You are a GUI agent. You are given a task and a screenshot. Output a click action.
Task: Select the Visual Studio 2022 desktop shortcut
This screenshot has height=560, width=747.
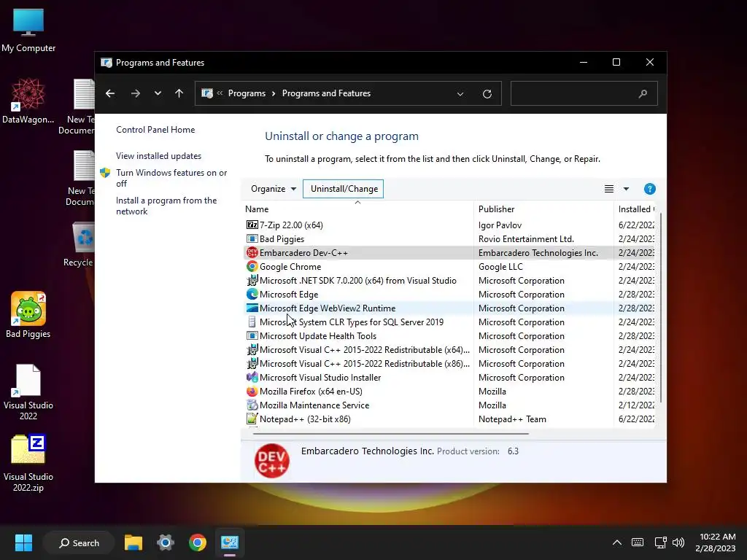(28, 392)
